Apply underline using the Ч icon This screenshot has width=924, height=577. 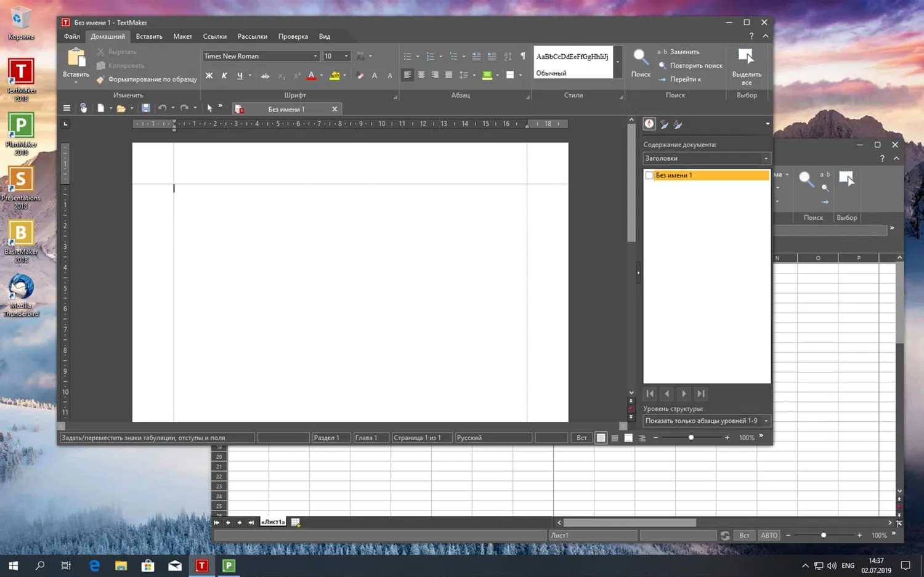pos(240,75)
